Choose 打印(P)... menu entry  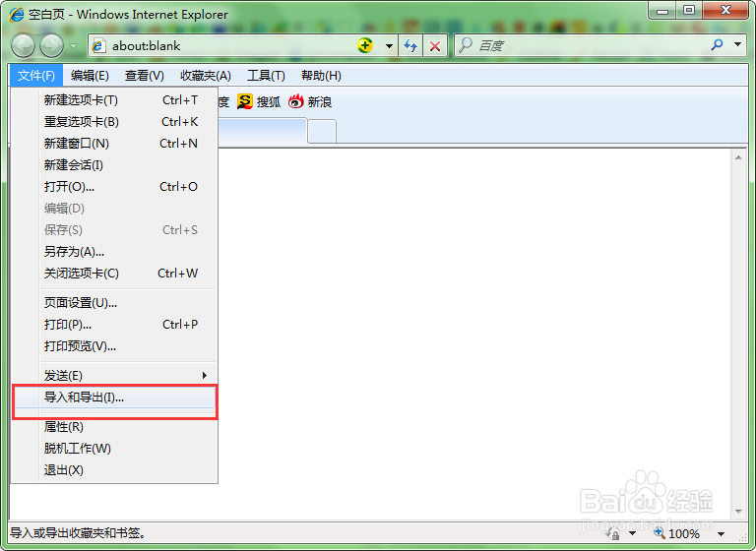click(114, 325)
